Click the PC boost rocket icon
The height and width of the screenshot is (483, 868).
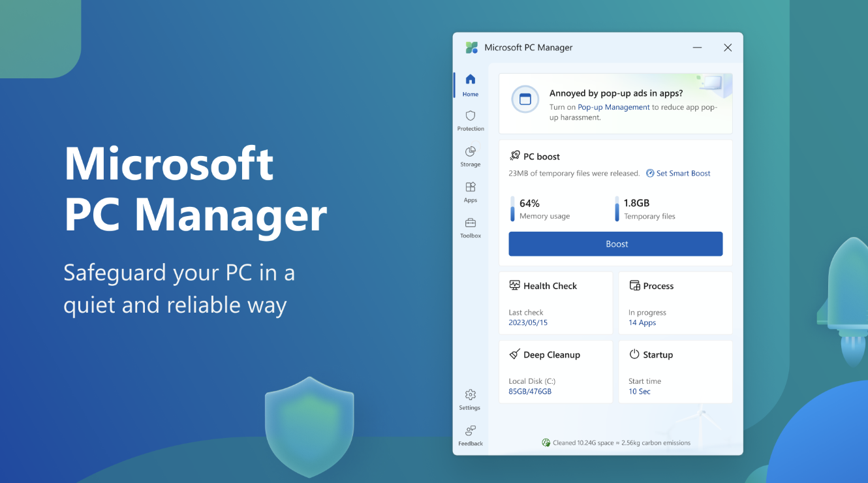[514, 156]
